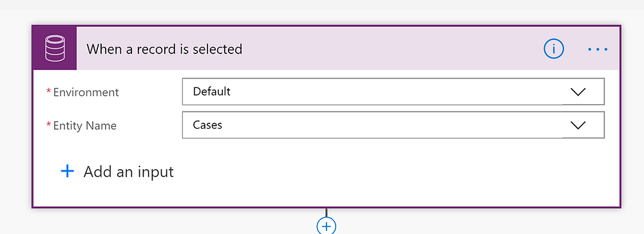
Task: Click the Entity Name dropdown chevron arrow
Action: pos(578,125)
